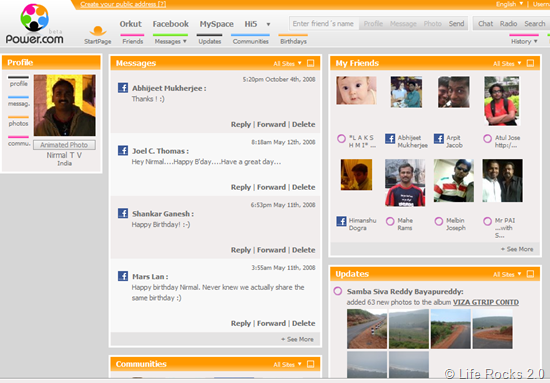Open the Updates navigation tab

pyautogui.click(x=209, y=40)
